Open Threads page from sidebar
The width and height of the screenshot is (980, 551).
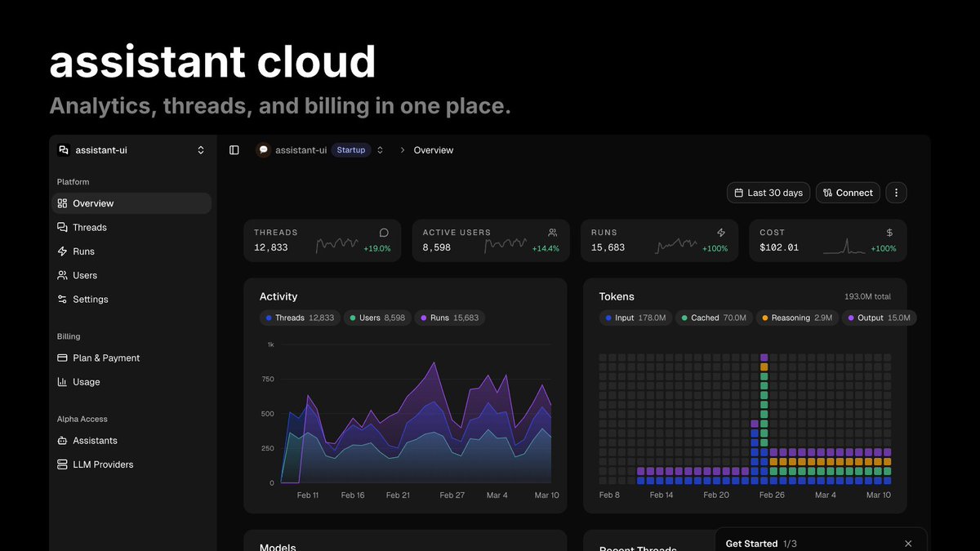coord(132,228)
